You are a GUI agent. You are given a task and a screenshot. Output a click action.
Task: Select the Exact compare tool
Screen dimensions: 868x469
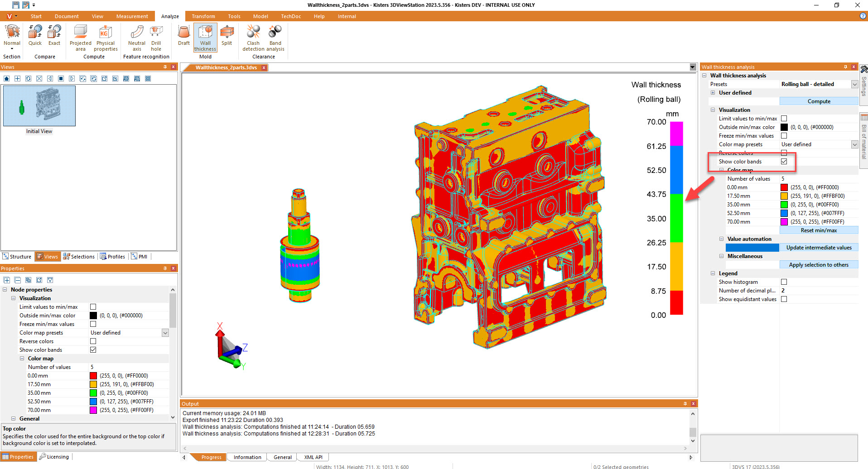click(54, 35)
